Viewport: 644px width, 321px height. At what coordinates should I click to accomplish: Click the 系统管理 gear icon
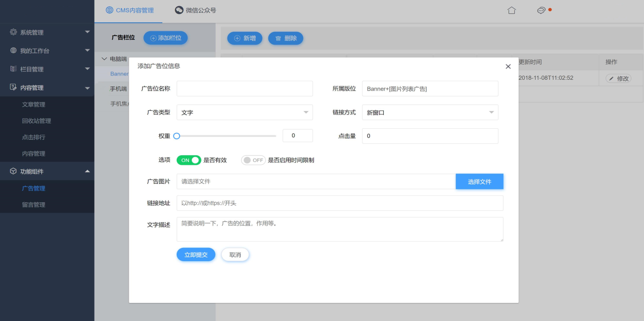13,32
